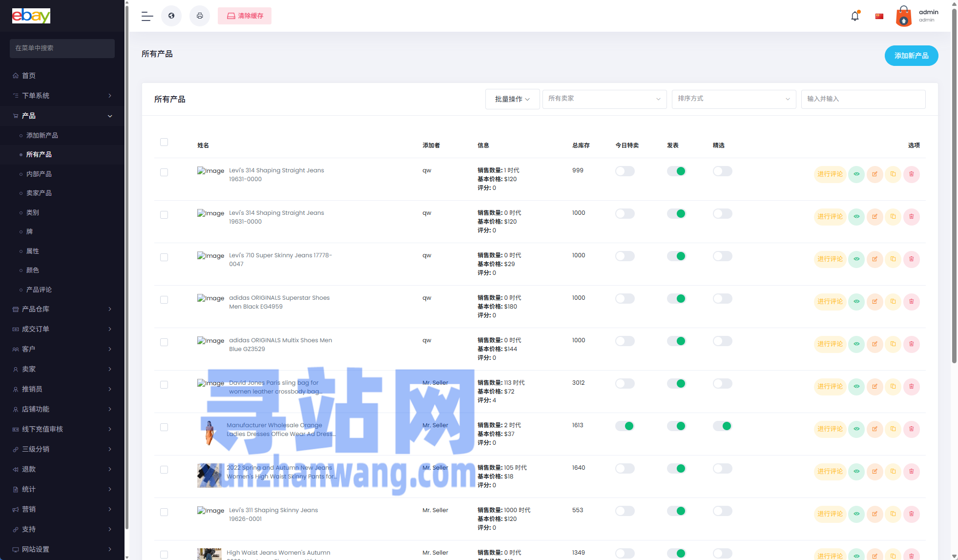Screen dimensions: 958x560
Task: Open the 批量操作 bulk action dropdown
Action: click(512, 99)
